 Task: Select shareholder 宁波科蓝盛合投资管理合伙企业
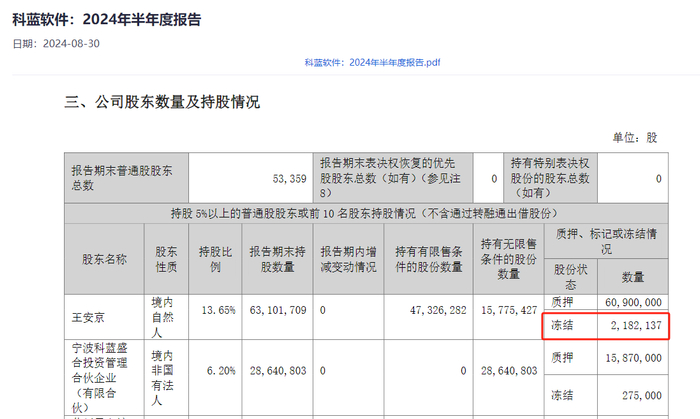[100, 378]
